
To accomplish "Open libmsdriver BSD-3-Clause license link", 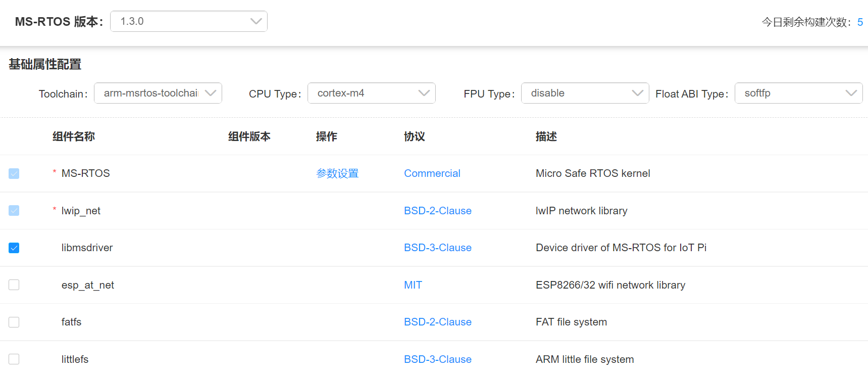I will (x=437, y=248).
